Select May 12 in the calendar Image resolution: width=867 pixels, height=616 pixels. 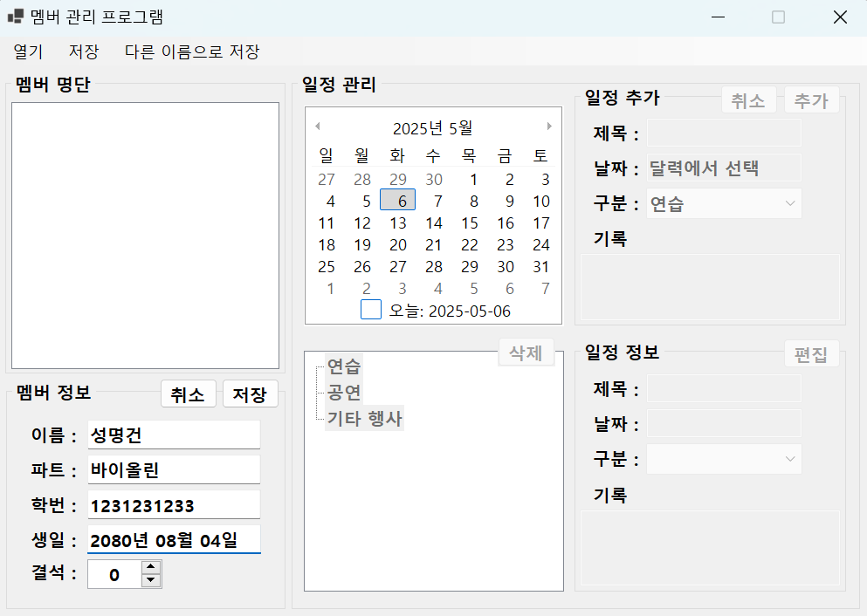point(362,222)
